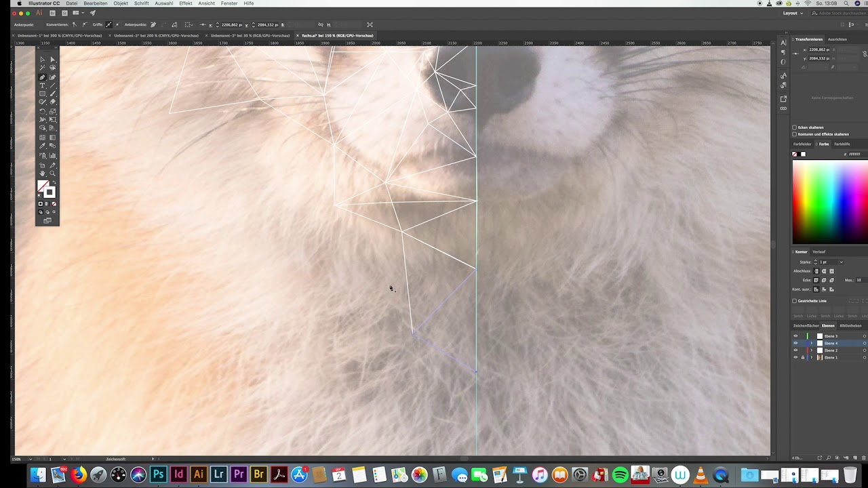Collapse the Transformieren panel options
This screenshot has width=868, height=488.
(793, 39)
